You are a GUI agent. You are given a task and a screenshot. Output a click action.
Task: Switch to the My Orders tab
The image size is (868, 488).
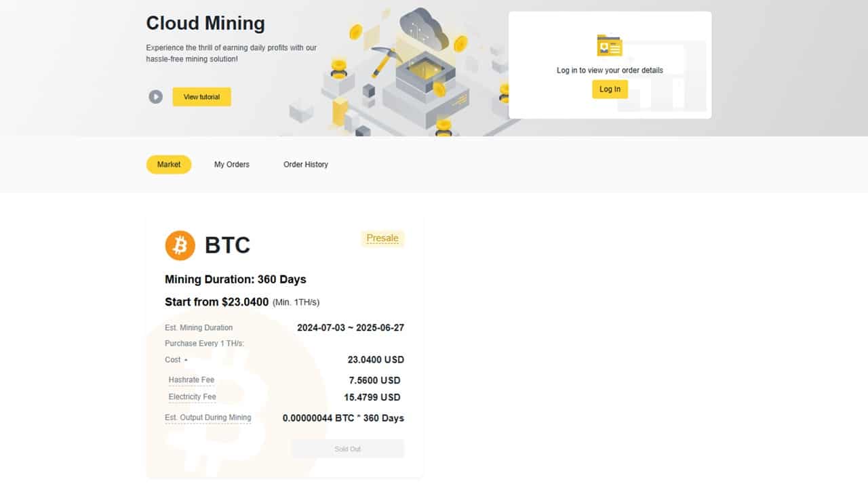click(232, 165)
